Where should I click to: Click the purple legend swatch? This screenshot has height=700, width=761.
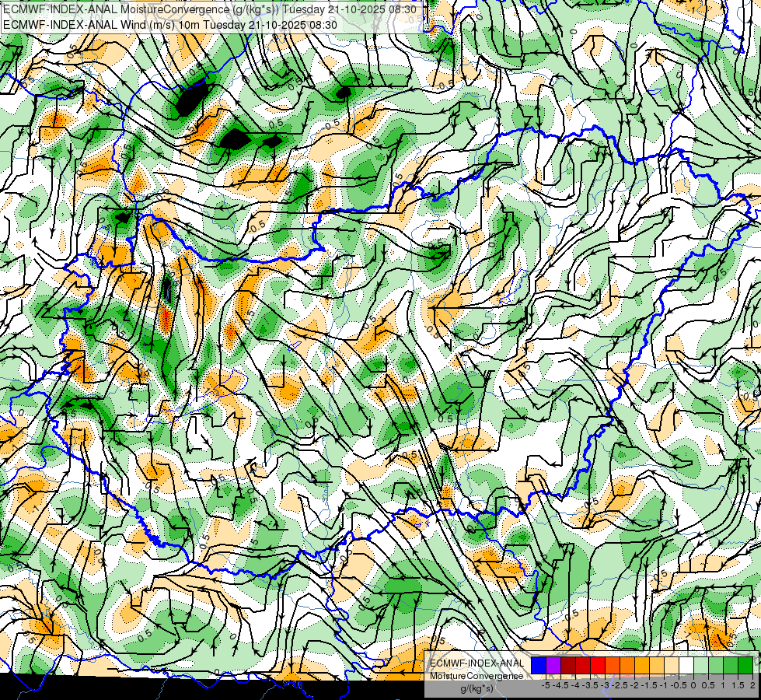click(553, 666)
